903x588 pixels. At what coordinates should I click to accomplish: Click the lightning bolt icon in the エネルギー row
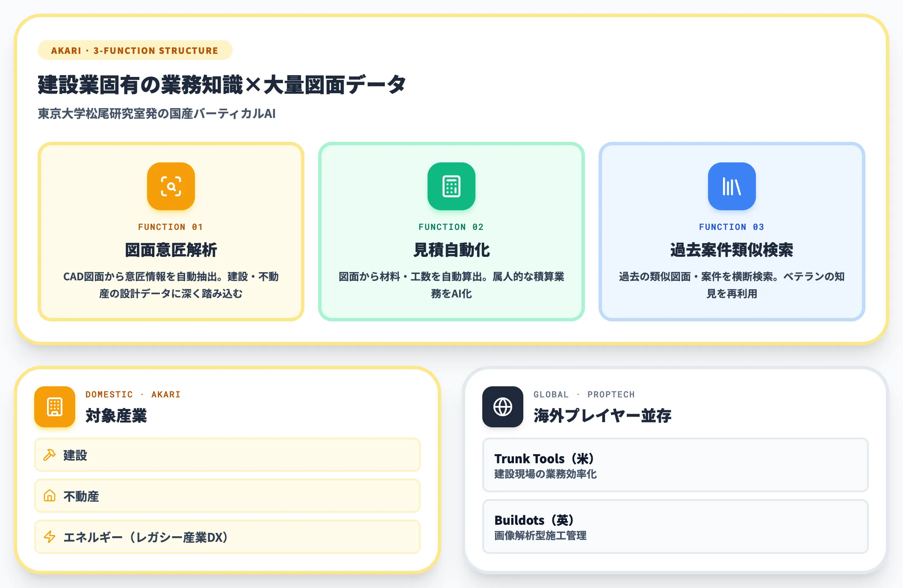(50, 537)
